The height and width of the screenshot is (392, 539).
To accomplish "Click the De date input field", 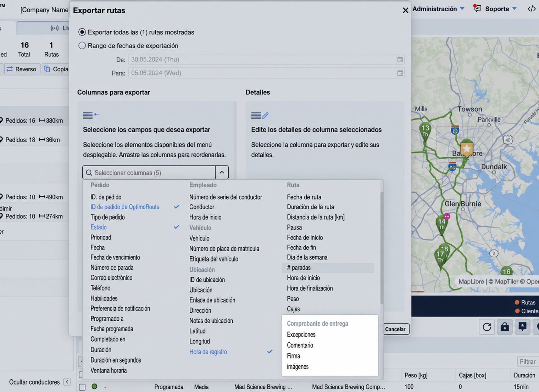I will (x=262, y=60).
